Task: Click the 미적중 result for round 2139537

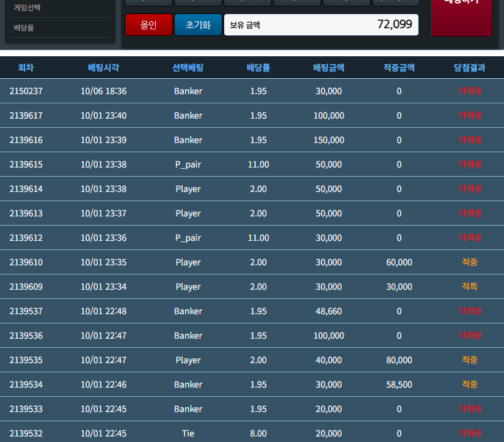Action: (470, 311)
